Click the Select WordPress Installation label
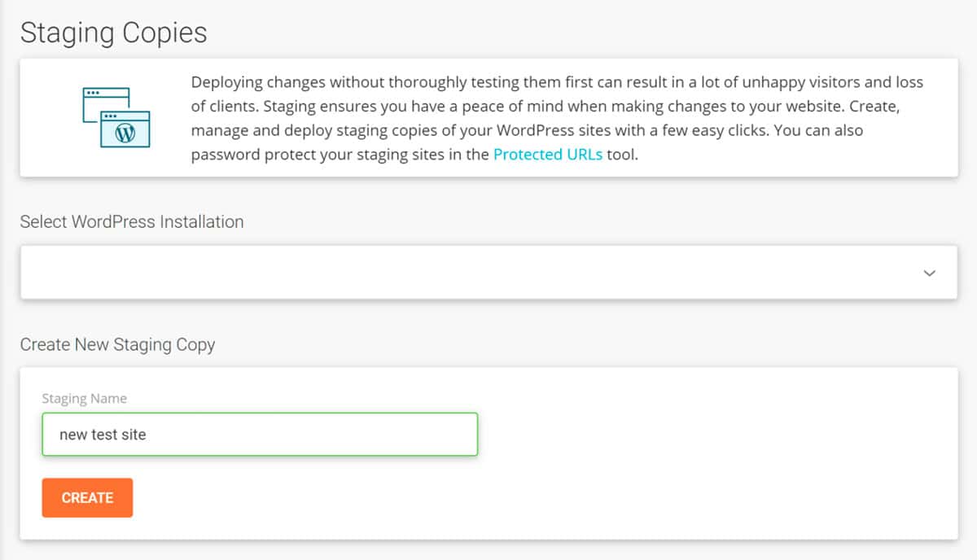The height and width of the screenshot is (560, 977). pyautogui.click(x=132, y=221)
